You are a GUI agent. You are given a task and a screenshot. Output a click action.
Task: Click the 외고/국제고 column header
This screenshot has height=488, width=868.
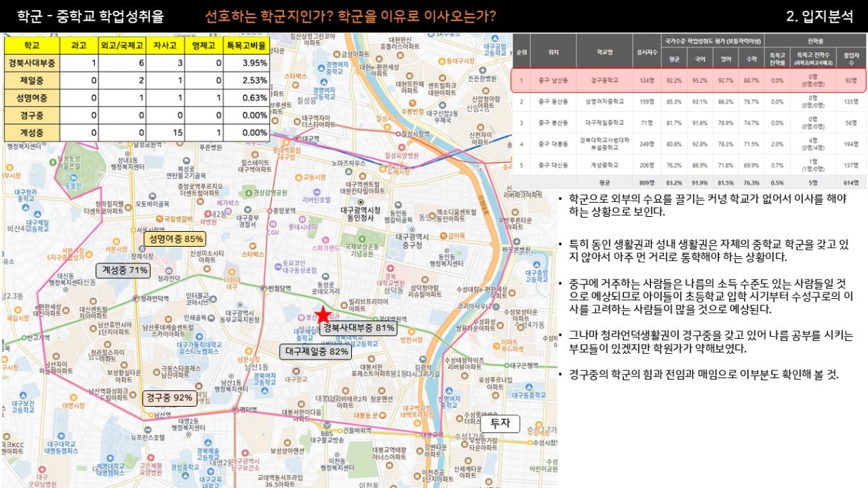coord(123,44)
